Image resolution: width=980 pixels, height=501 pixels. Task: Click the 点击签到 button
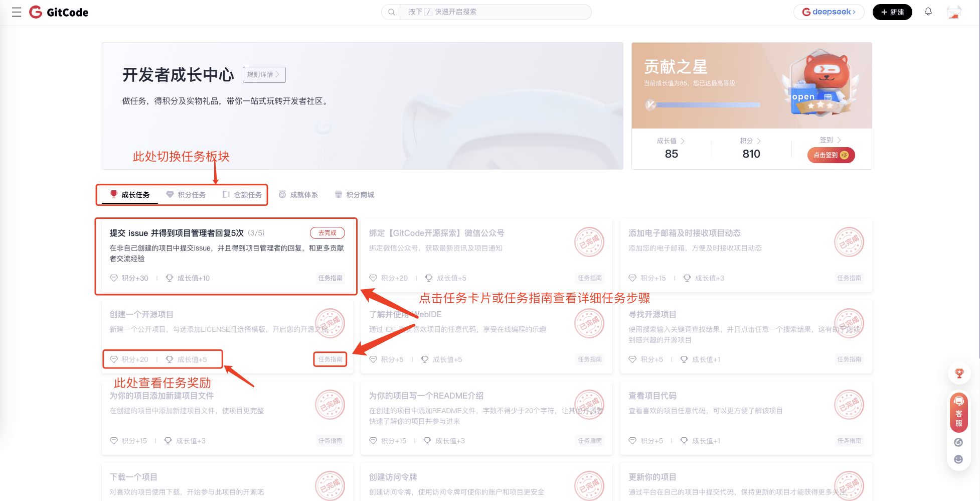(x=831, y=155)
